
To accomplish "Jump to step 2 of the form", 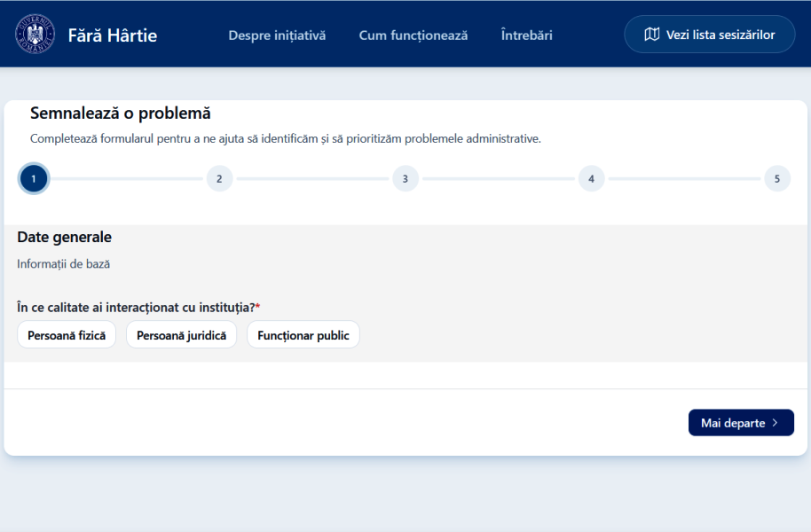I will click(219, 178).
